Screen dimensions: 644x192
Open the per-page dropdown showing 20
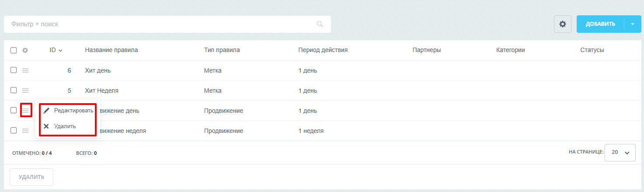pos(620,153)
